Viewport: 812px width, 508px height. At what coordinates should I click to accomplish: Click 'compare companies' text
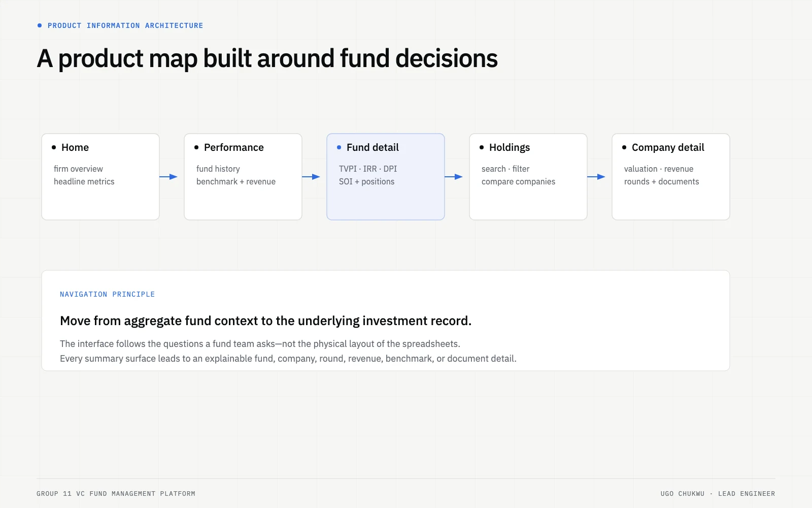(518, 181)
